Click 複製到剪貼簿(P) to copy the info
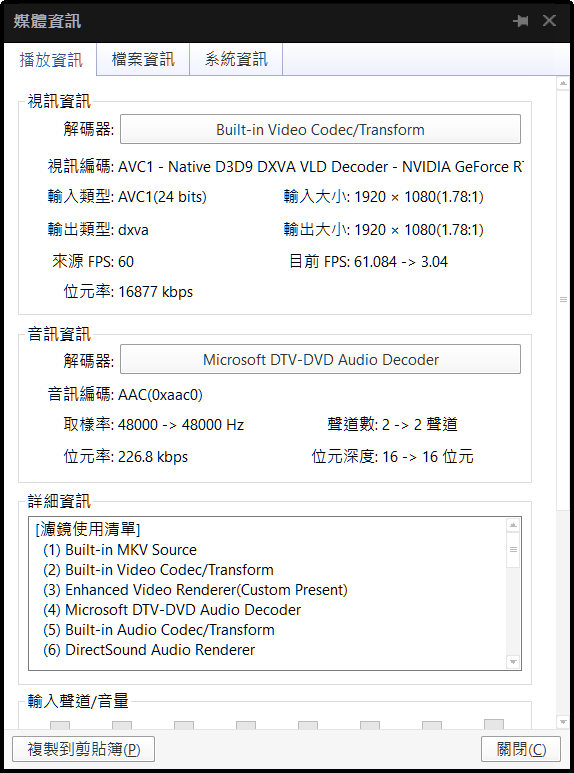This screenshot has height=773, width=574. pyautogui.click(x=83, y=749)
